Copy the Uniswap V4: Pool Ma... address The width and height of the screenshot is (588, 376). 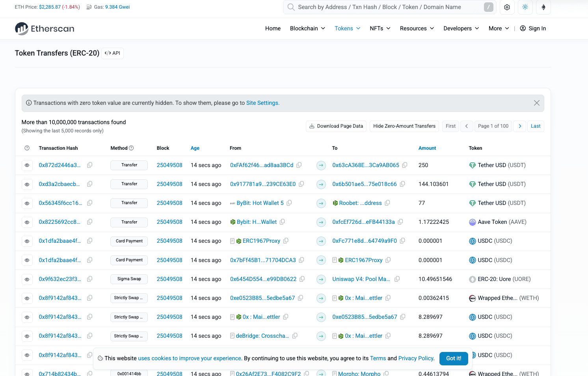(397, 279)
